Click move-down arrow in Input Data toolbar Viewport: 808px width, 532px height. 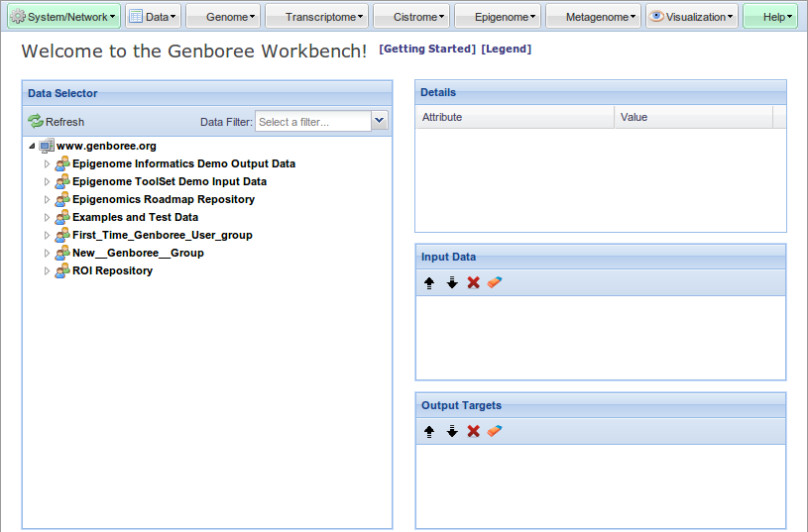point(452,282)
